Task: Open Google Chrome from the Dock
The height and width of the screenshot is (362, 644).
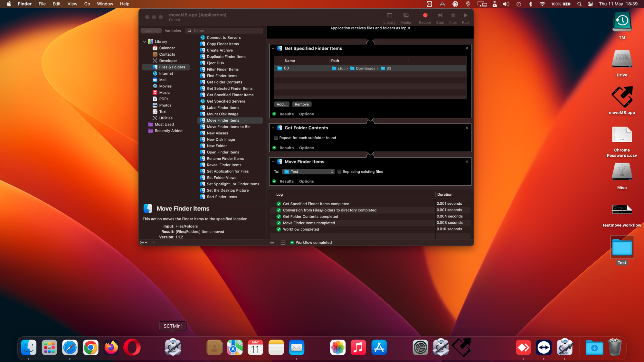Action: [x=90, y=348]
